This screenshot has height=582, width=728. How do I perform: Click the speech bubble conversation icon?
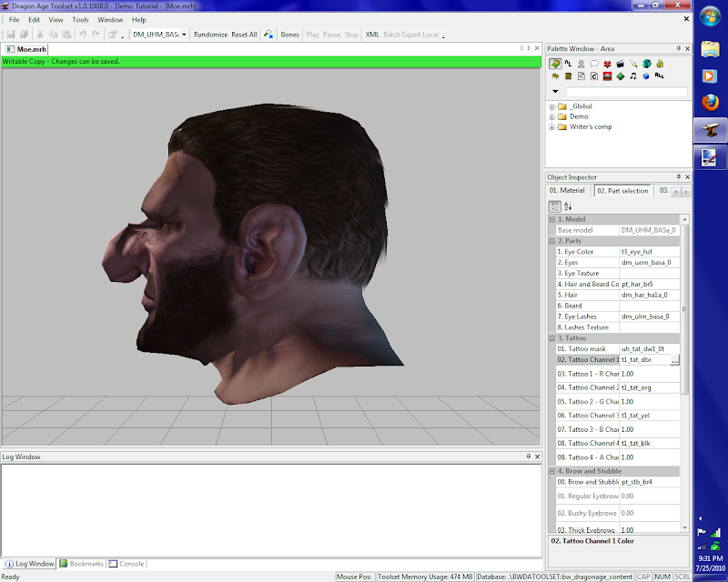(x=594, y=64)
